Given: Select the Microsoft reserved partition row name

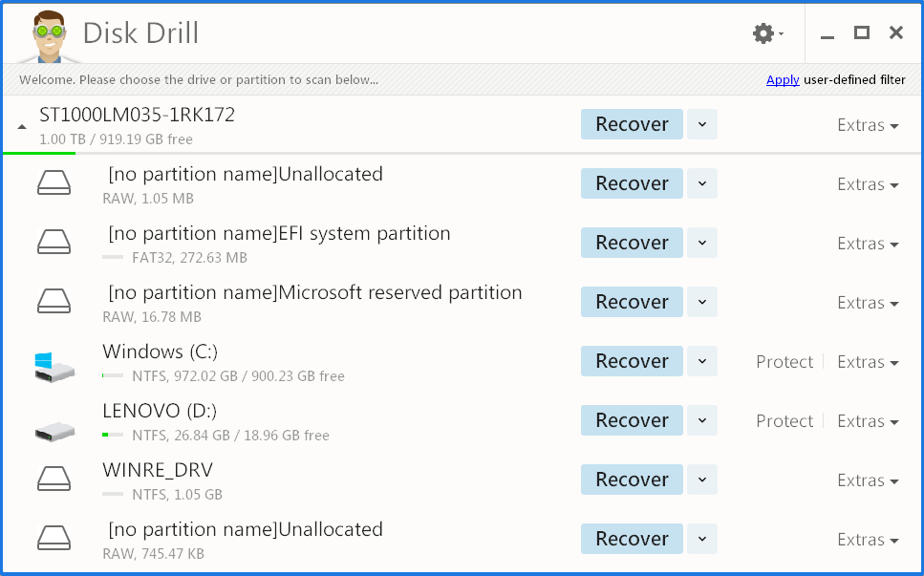Looking at the screenshot, I should click(315, 292).
